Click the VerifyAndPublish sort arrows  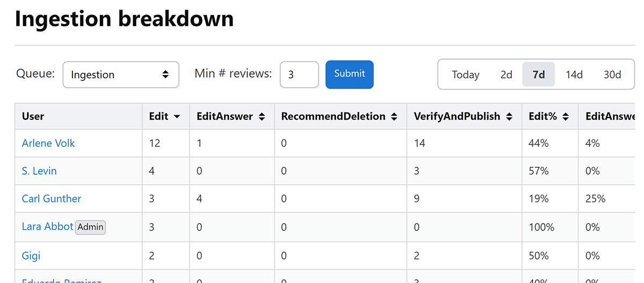pyautogui.click(x=509, y=116)
